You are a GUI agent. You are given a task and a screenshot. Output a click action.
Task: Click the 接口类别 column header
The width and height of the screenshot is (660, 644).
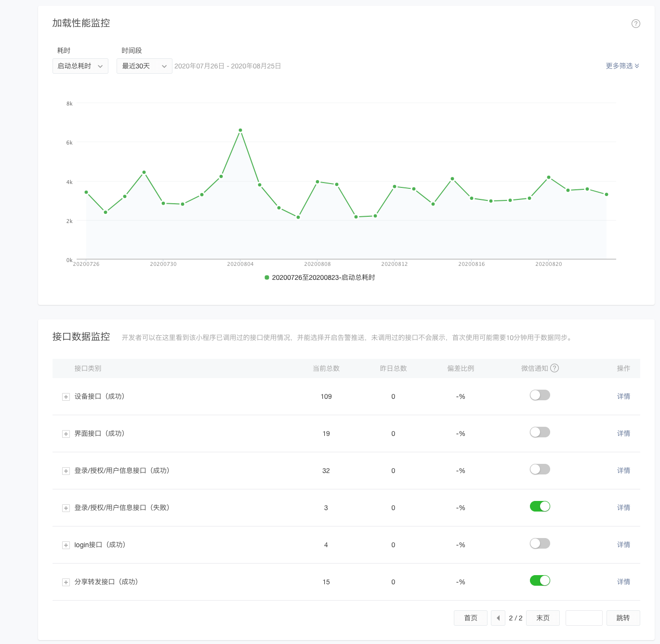point(88,368)
